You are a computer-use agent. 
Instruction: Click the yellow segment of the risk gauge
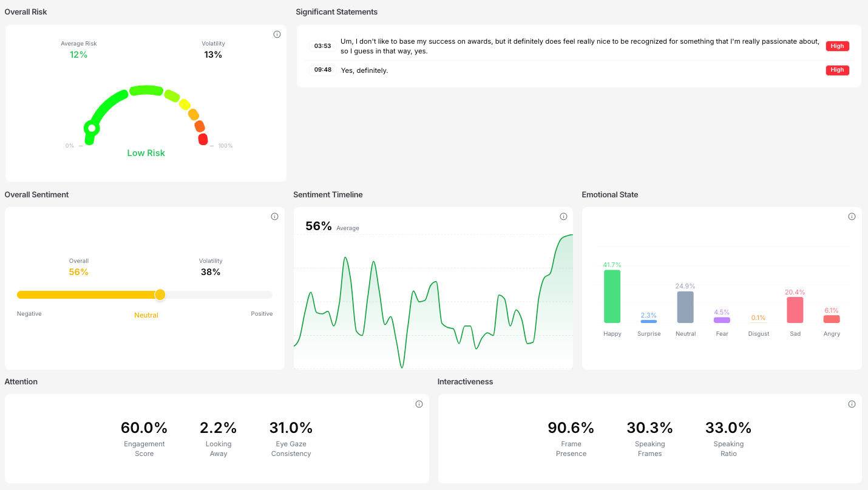[x=185, y=104]
